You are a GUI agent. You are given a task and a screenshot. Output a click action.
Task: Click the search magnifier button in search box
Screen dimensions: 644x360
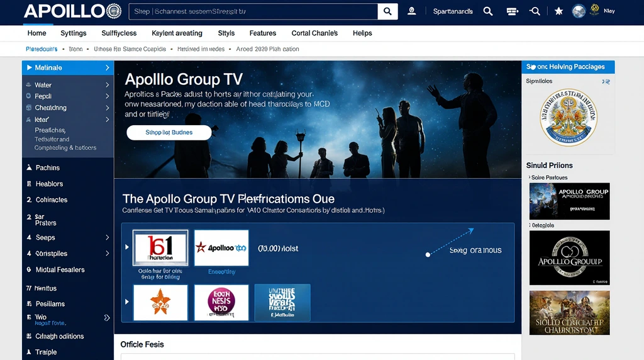tap(387, 11)
